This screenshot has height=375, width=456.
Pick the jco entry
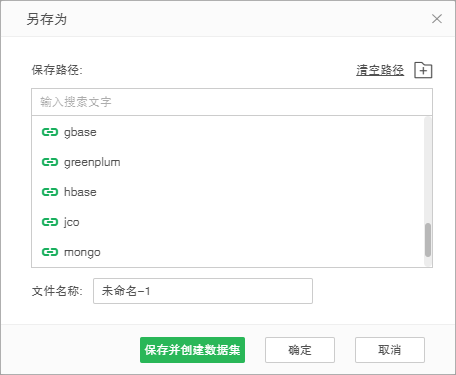[x=228, y=222]
